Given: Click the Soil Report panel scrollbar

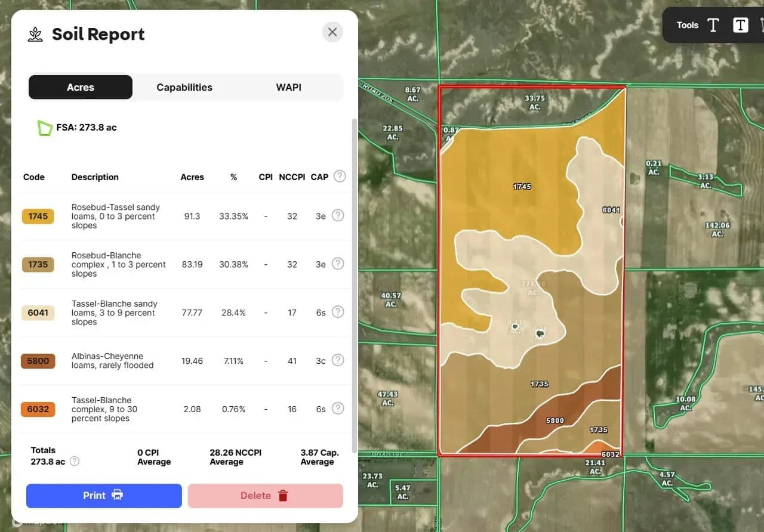Looking at the screenshot, I should [356, 280].
